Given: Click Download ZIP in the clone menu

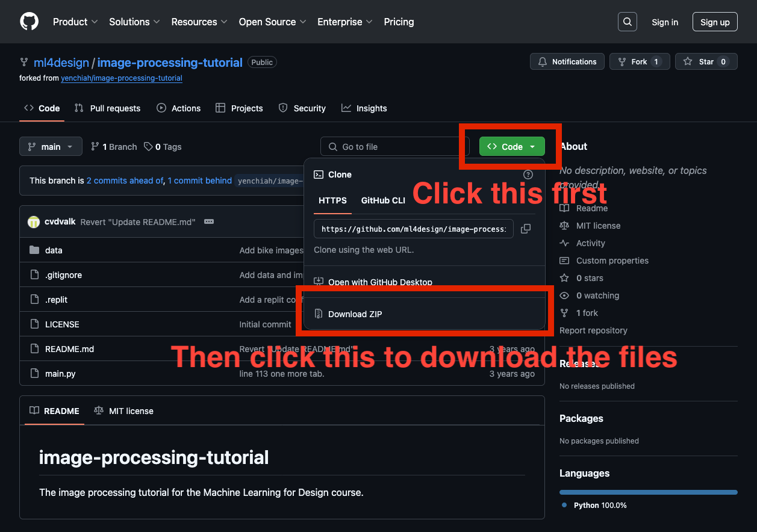Looking at the screenshot, I should click(355, 314).
